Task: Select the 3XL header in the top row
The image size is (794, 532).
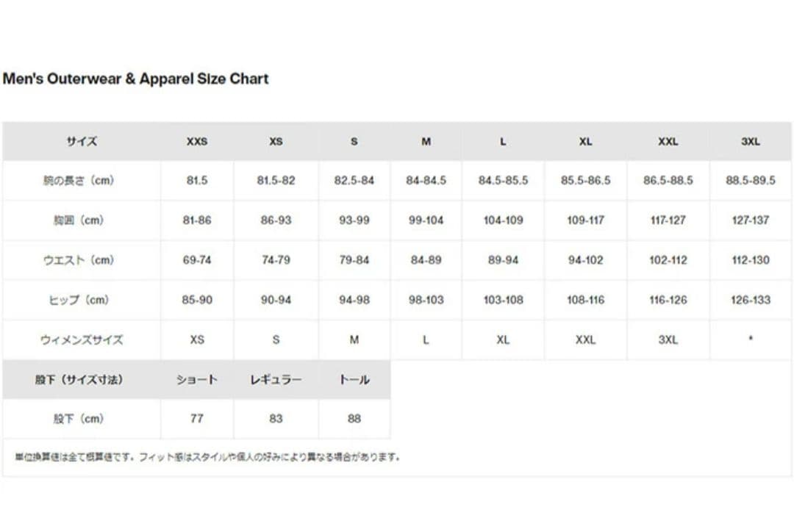Action: point(751,141)
